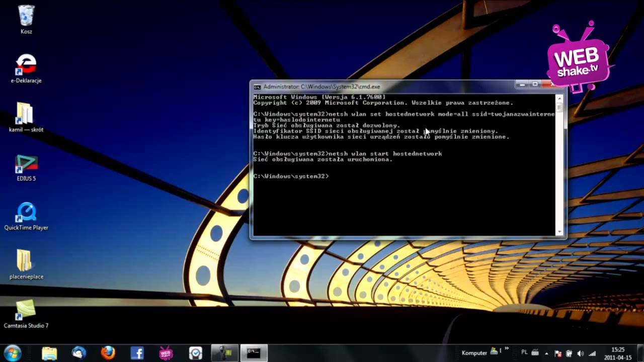Open the clock showing 15:25

(617, 353)
